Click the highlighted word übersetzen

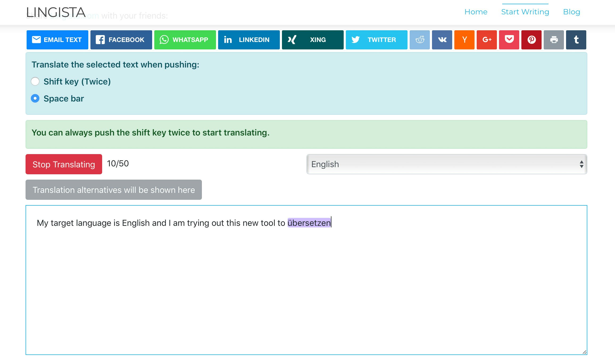[x=309, y=223]
